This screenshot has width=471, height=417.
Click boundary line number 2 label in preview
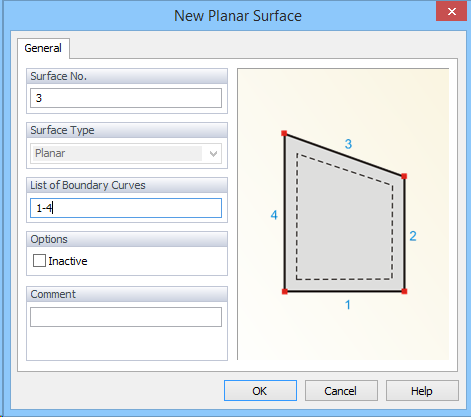coord(413,236)
